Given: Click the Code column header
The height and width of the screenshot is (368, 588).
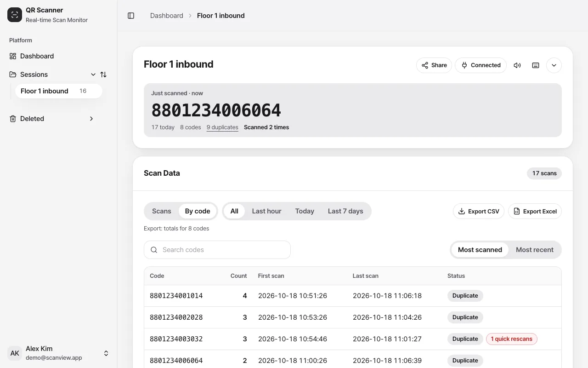Looking at the screenshot, I should 157,276.
